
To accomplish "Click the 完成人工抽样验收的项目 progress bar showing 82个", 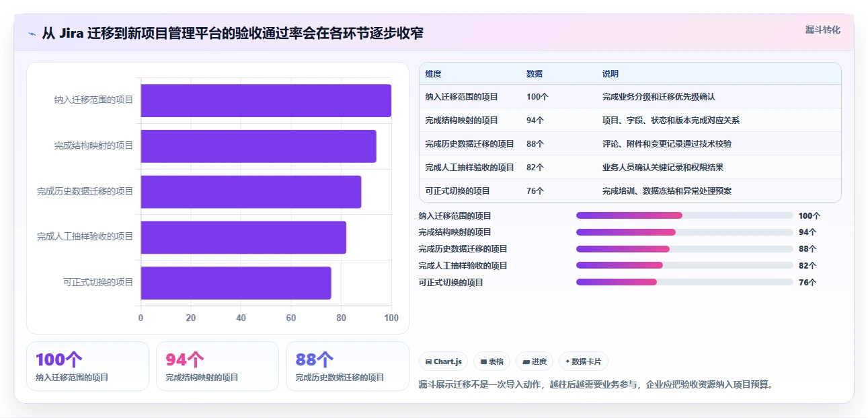I will [x=684, y=265].
